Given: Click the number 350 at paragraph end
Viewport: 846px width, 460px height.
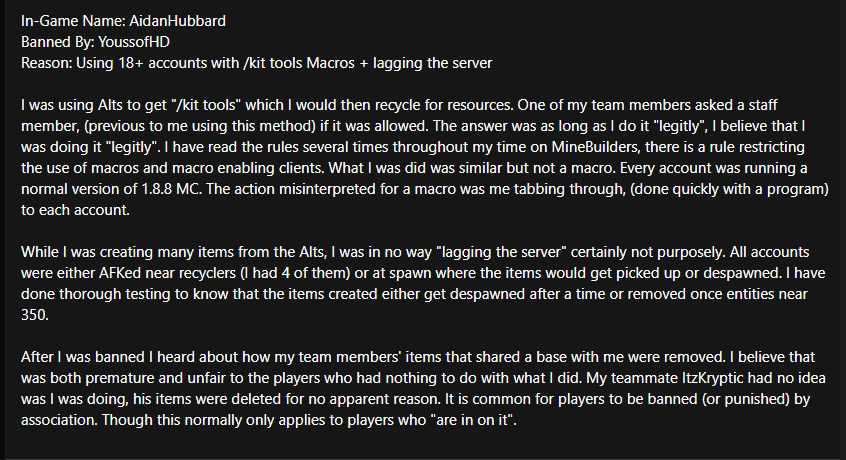Looking at the screenshot, I should [x=33, y=315].
